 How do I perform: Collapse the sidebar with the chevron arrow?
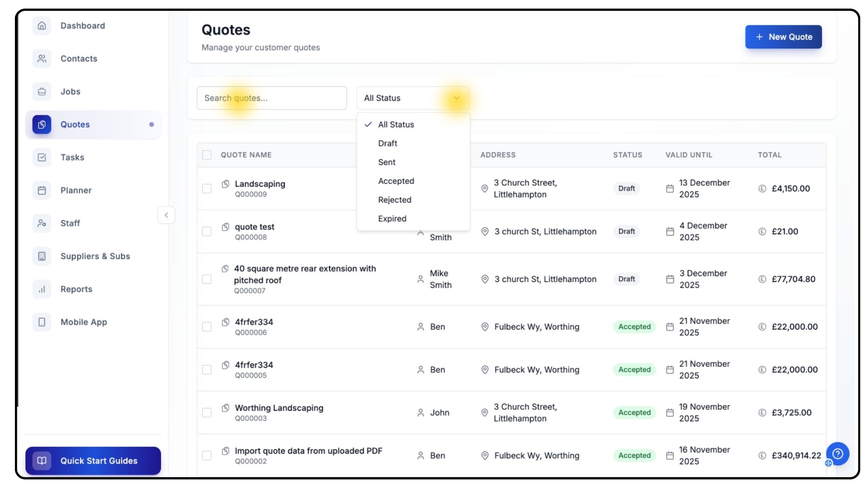166,215
